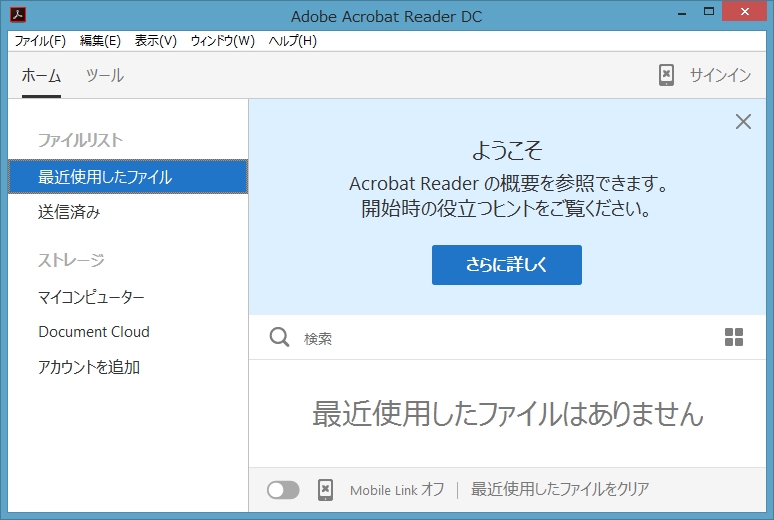774x520 pixels.
Task: Click 最近使用したファイルをクリア link
Action: 560,489
